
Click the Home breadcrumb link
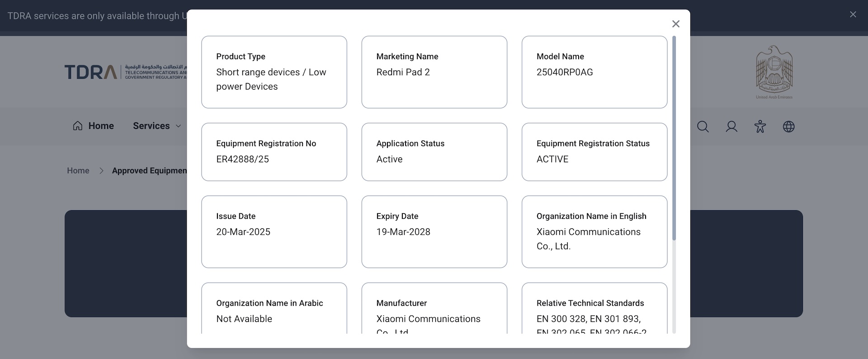coord(78,170)
